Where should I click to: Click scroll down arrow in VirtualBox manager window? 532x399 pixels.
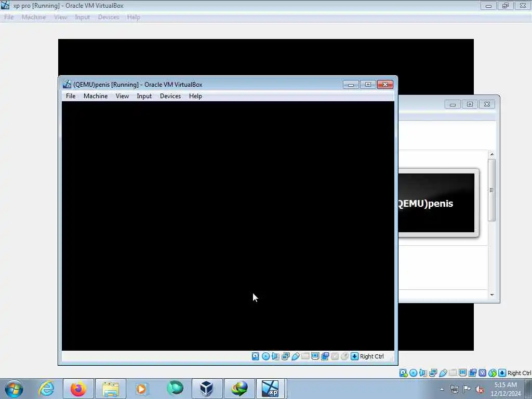tap(491, 295)
